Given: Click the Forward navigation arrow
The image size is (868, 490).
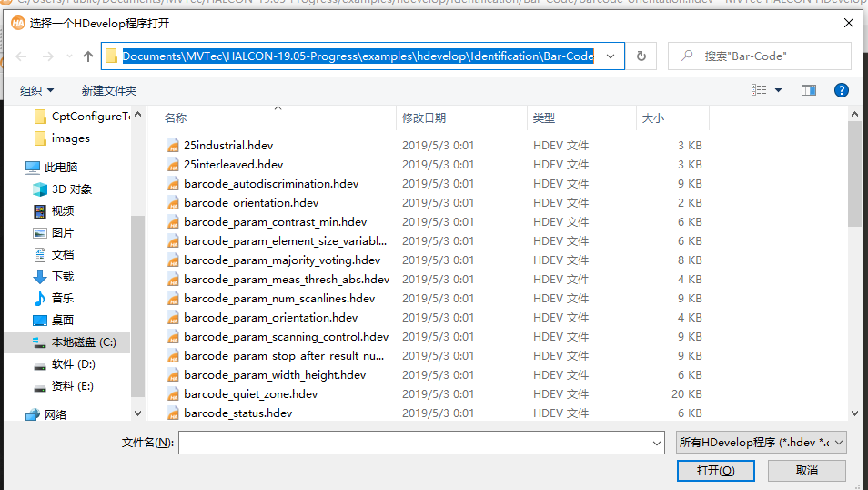Looking at the screenshot, I should (48, 56).
